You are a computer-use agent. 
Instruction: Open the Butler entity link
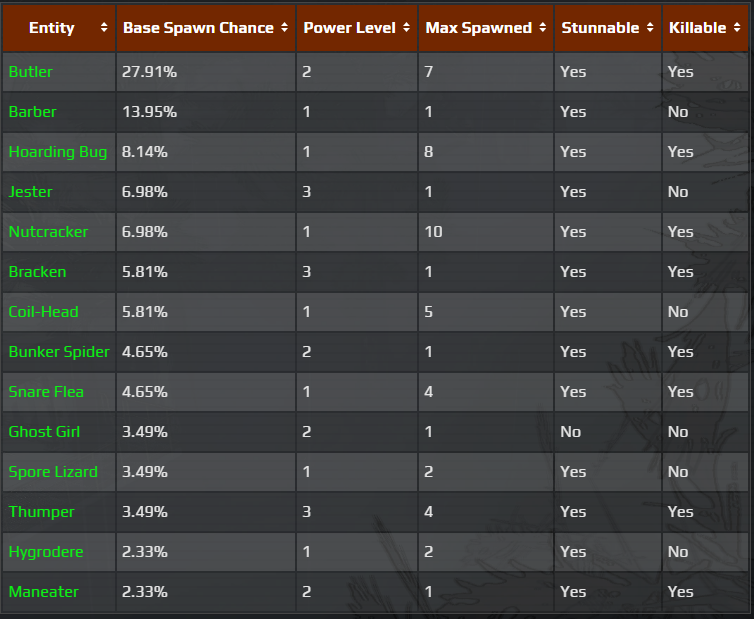(x=31, y=72)
